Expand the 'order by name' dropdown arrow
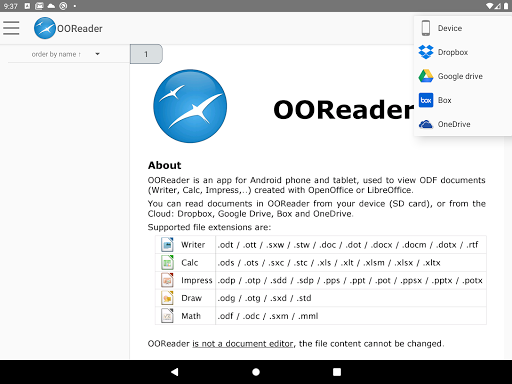 pos(97,54)
